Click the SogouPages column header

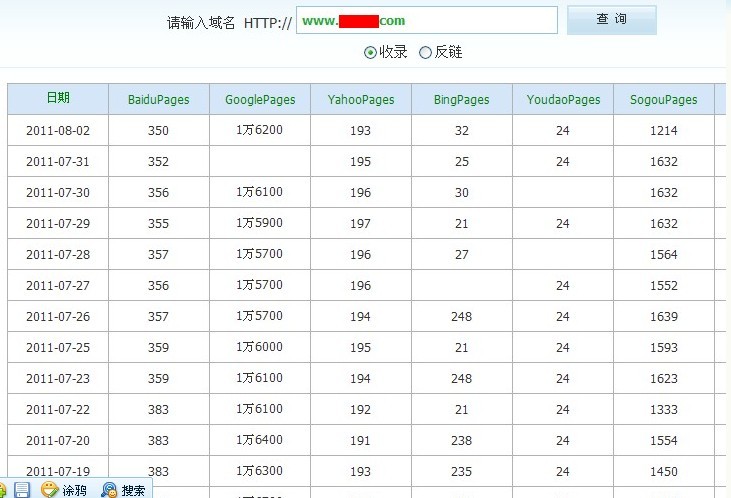663,100
